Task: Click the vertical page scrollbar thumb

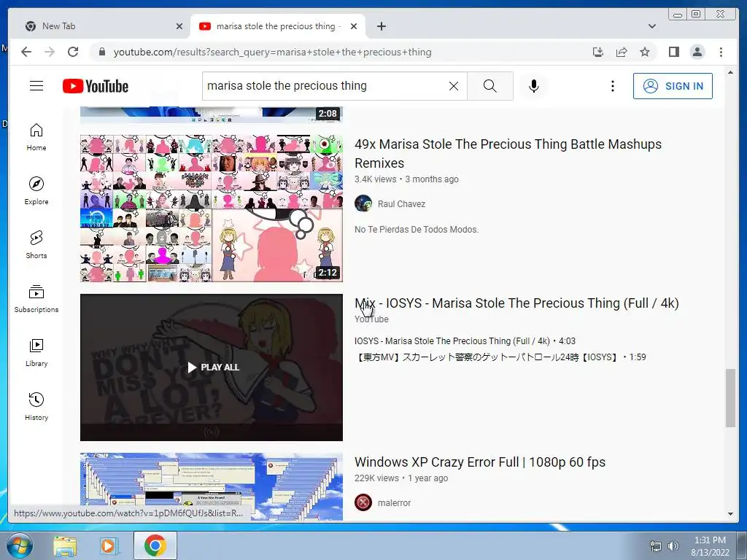Action: (x=730, y=397)
